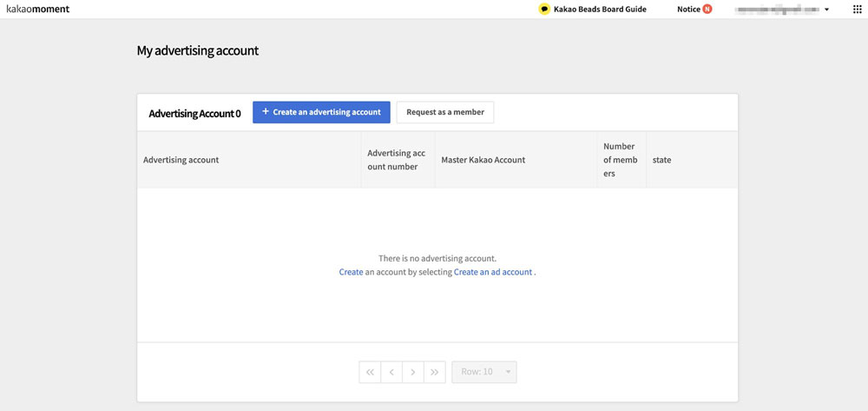868x411 pixels.
Task: Open Kakao Beads Board Guide
Action: point(600,10)
